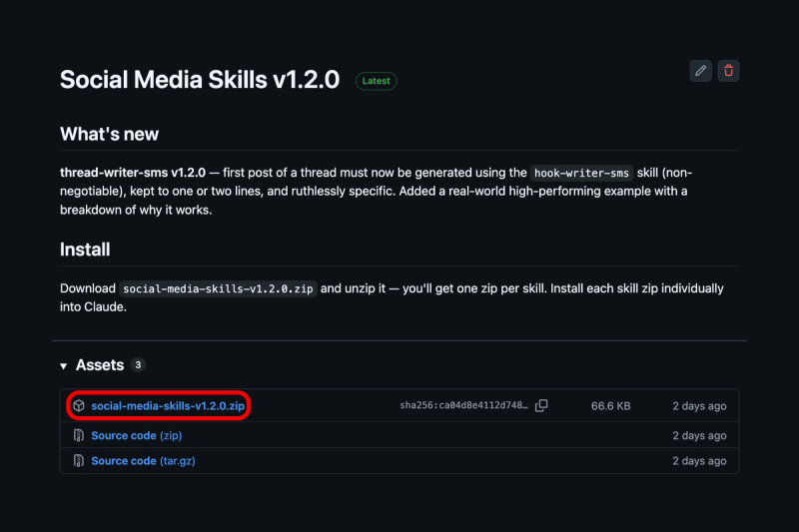Image resolution: width=799 pixels, height=532 pixels.
Task: Click the package icon beside social-media-skills-v1.2.0.zip
Action: coord(79,406)
